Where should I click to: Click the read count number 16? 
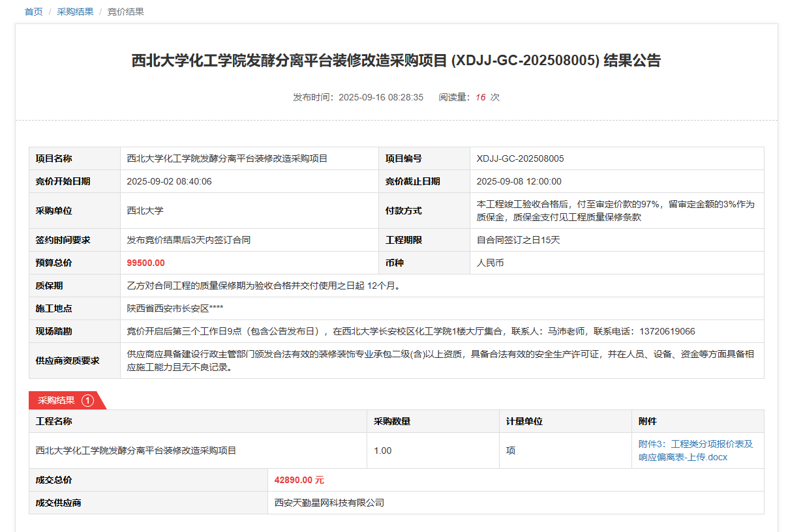tap(480, 97)
